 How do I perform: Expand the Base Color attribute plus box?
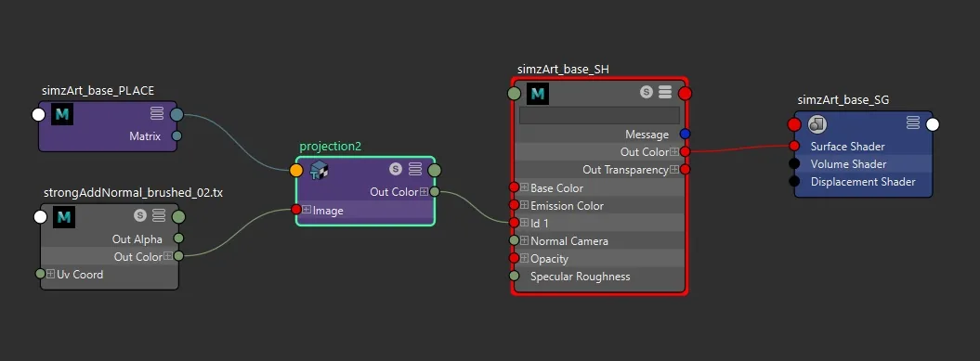pyautogui.click(x=525, y=187)
